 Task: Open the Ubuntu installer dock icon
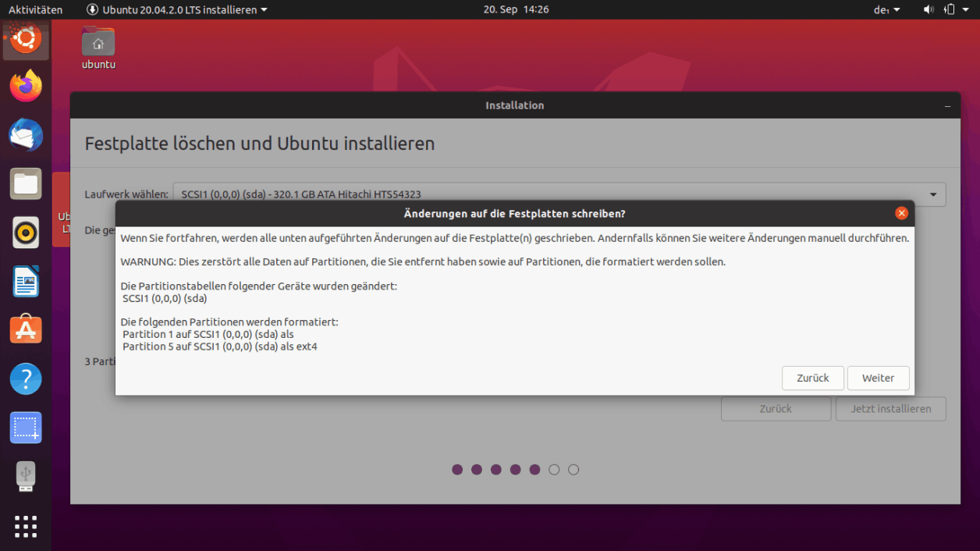(26, 39)
